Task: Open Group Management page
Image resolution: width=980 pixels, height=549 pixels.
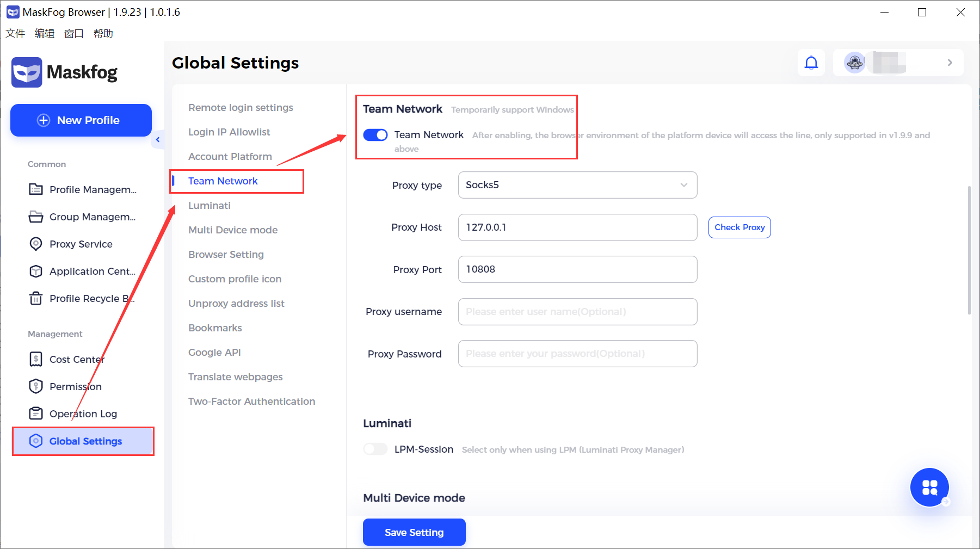Action: click(93, 217)
